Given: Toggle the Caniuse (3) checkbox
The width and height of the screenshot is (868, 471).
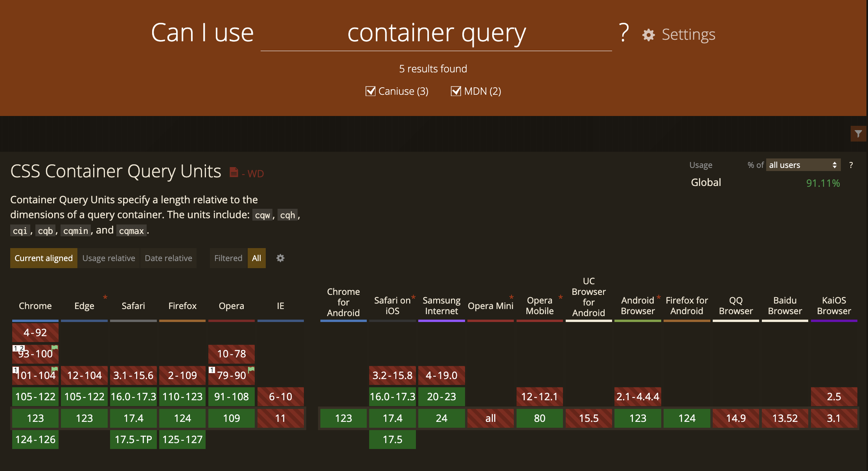Looking at the screenshot, I should click(x=370, y=91).
